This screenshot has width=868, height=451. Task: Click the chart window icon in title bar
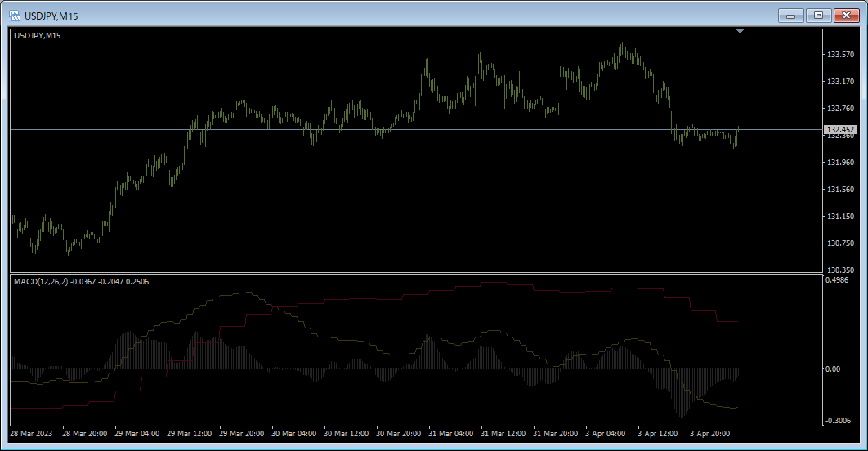coord(15,16)
